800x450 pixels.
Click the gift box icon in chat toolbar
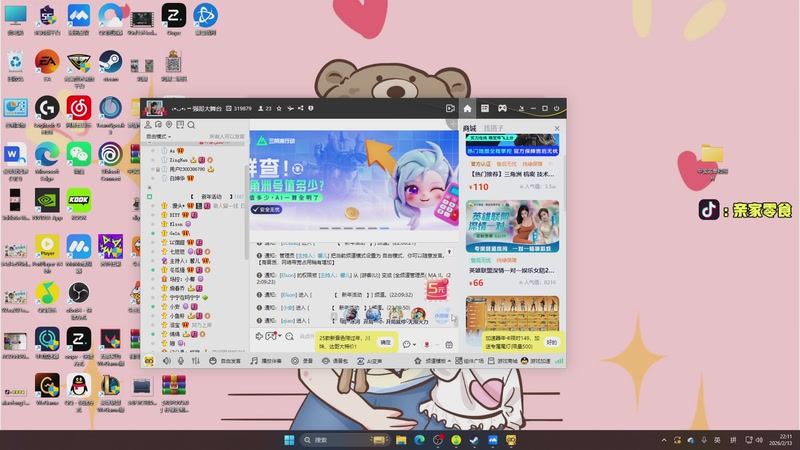pos(449,344)
